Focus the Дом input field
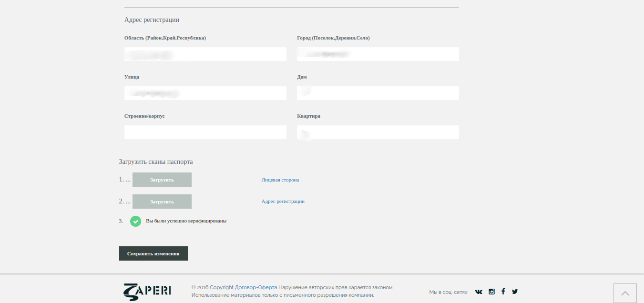The image size is (644, 303). coord(378,93)
